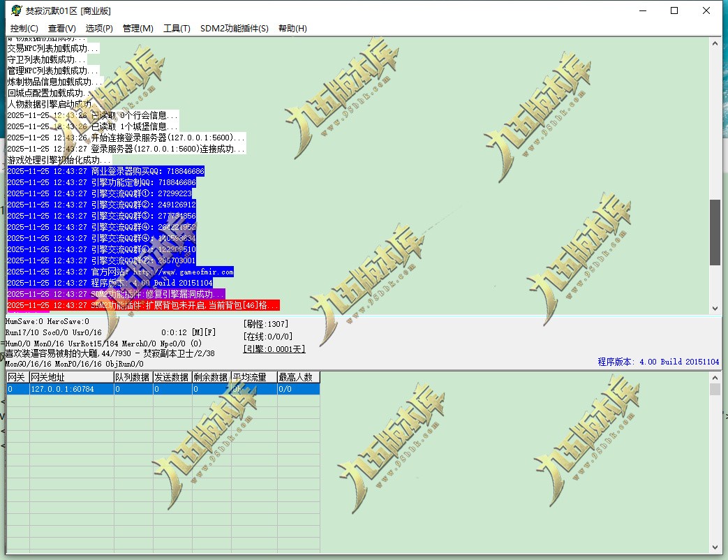Click log line 商业登录器购买QQ: 718846686

click(106, 171)
